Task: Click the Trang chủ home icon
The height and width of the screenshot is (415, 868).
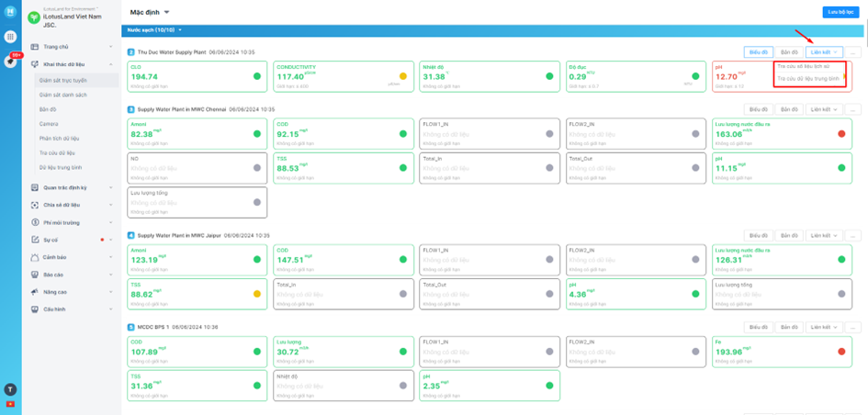Action: 35,47
